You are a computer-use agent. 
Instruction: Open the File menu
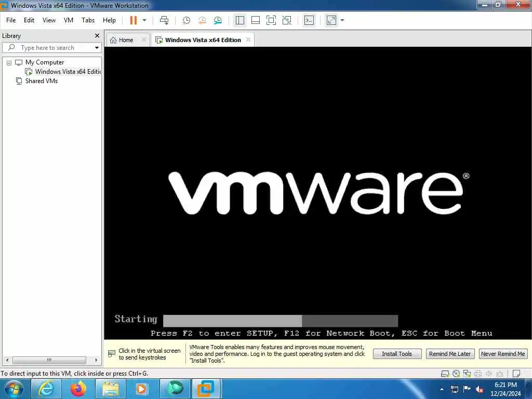tap(11, 20)
